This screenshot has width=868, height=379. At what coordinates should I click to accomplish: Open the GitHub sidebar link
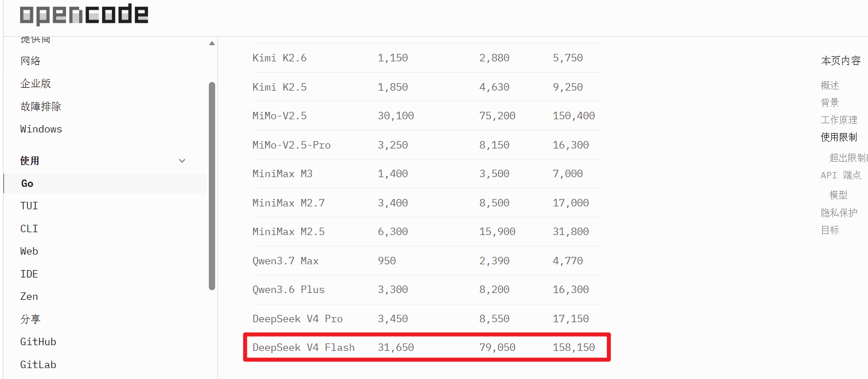click(38, 342)
